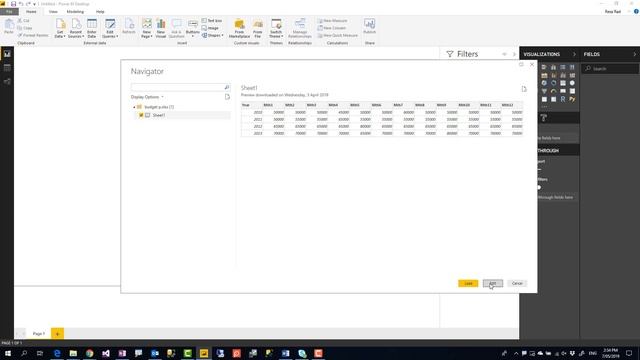Toggle the drillthrough filters switch

[539, 187]
